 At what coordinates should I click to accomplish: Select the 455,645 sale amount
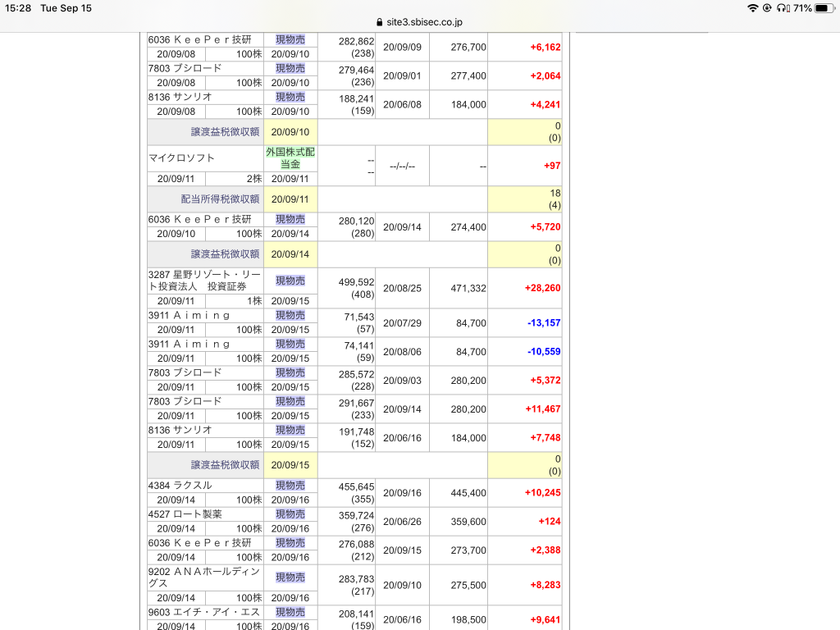356,487
